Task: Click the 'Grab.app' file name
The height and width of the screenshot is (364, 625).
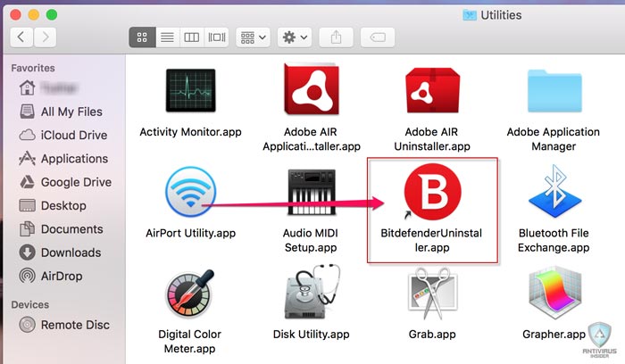Action: [x=432, y=335]
